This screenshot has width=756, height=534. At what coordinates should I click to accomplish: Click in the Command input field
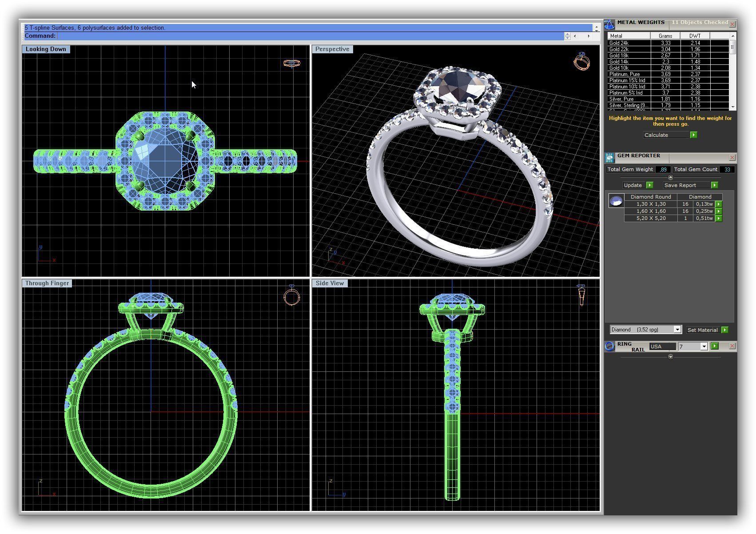pos(310,36)
